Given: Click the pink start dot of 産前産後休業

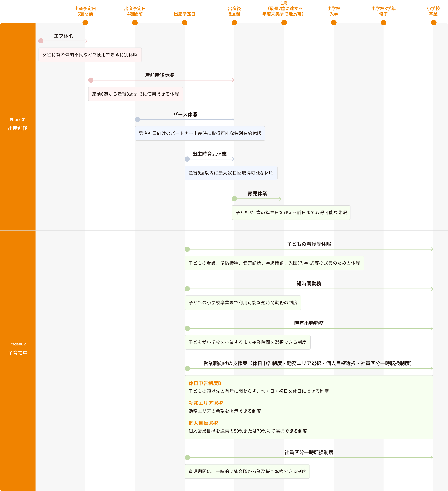Looking at the screenshot, I should coord(91,80).
